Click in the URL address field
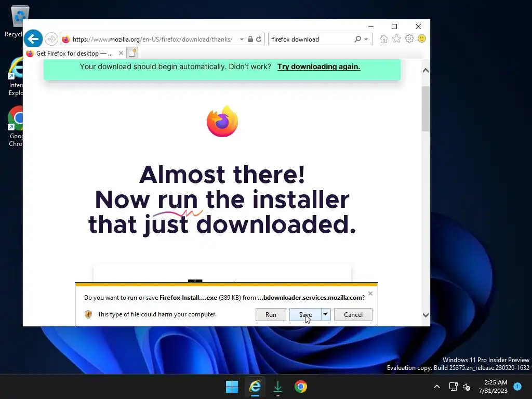Image resolution: width=532 pixels, height=399 pixels. pyautogui.click(x=153, y=39)
